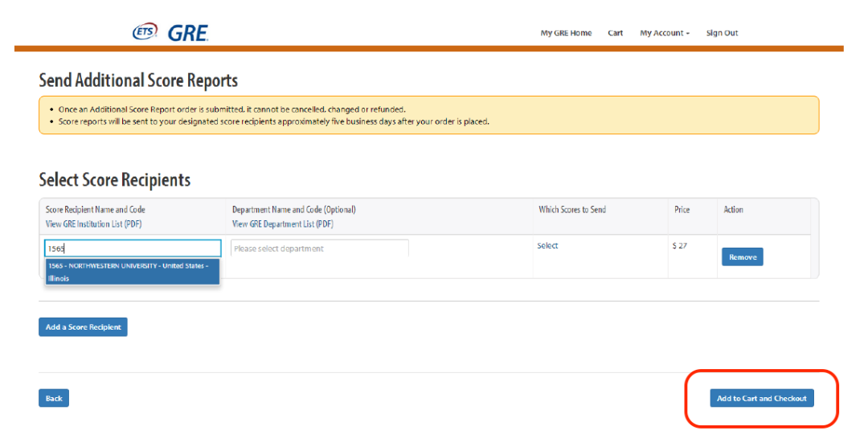Image resolution: width=868 pixels, height=439 pixels.
Task: Click Add to Cart and Checkout
Action: pyautogui.click(x=762, y=398)
